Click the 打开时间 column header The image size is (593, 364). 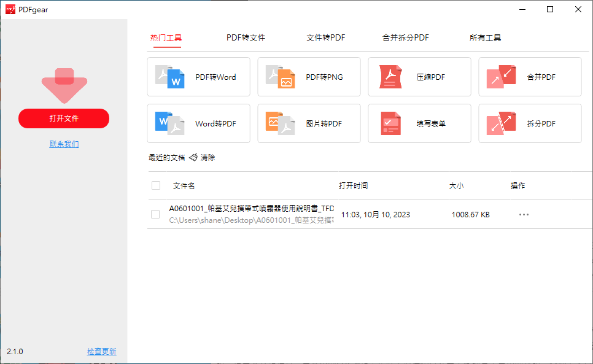coord(353,185)
